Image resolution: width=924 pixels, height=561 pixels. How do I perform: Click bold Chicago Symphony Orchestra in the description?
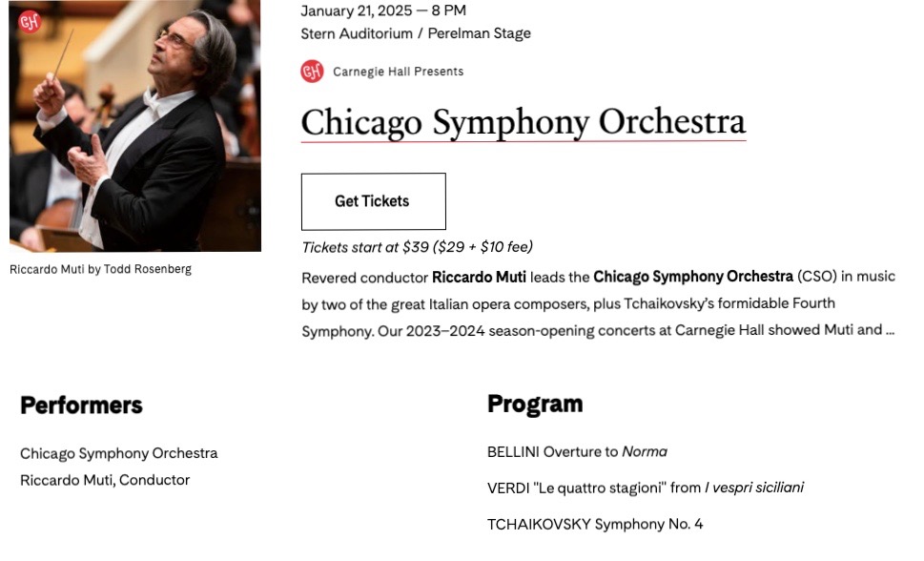click(x=692, y=277)
